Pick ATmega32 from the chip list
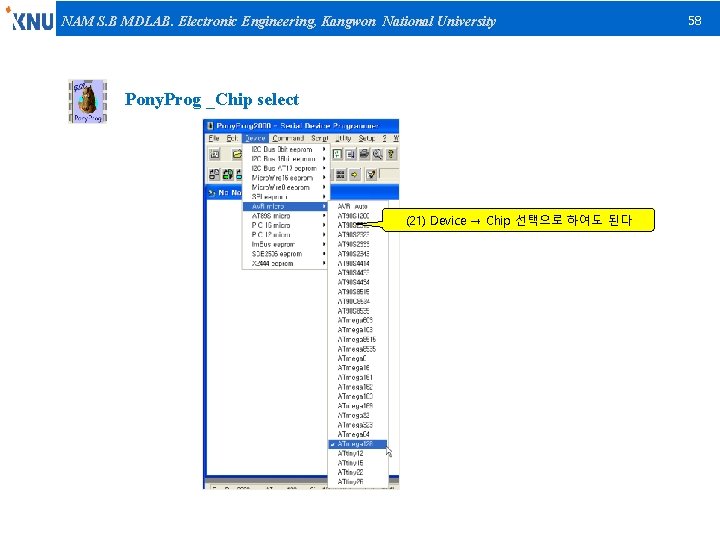Image resolution: width=720 pixels, height=540 pixels. click(358, 416)
